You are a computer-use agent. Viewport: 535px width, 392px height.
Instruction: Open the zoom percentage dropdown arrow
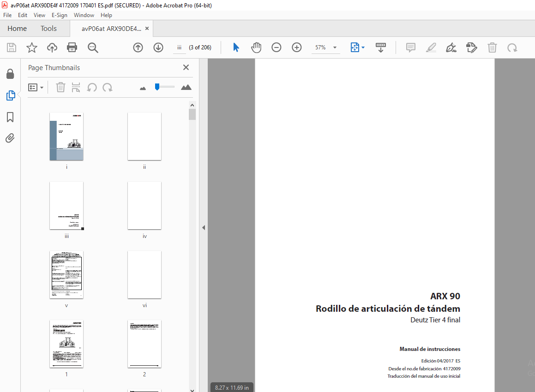click(335, 48)
